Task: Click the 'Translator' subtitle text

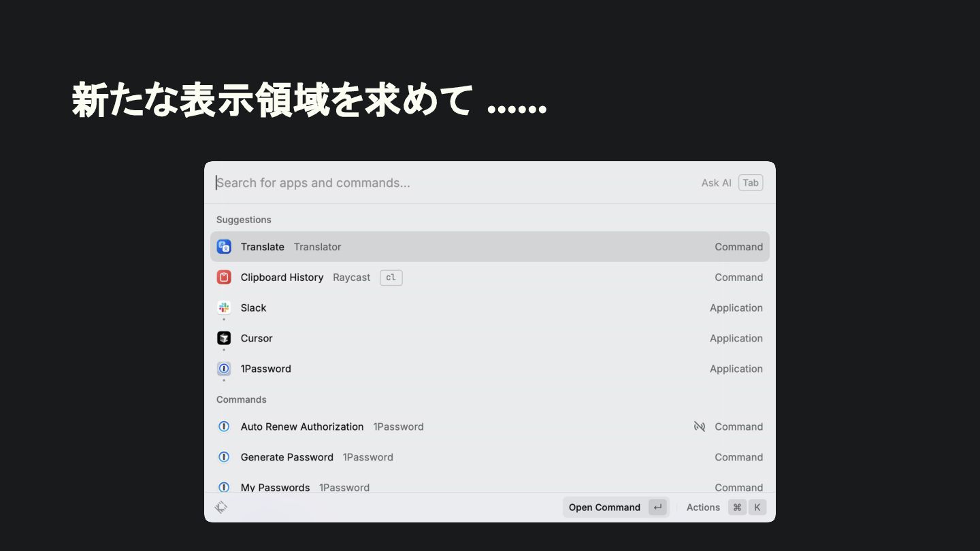Action: click(x=317, y=247)
